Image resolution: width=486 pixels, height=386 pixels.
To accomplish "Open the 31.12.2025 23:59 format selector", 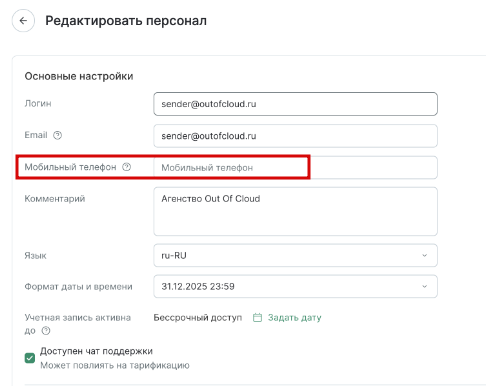I will pos(295,286).
